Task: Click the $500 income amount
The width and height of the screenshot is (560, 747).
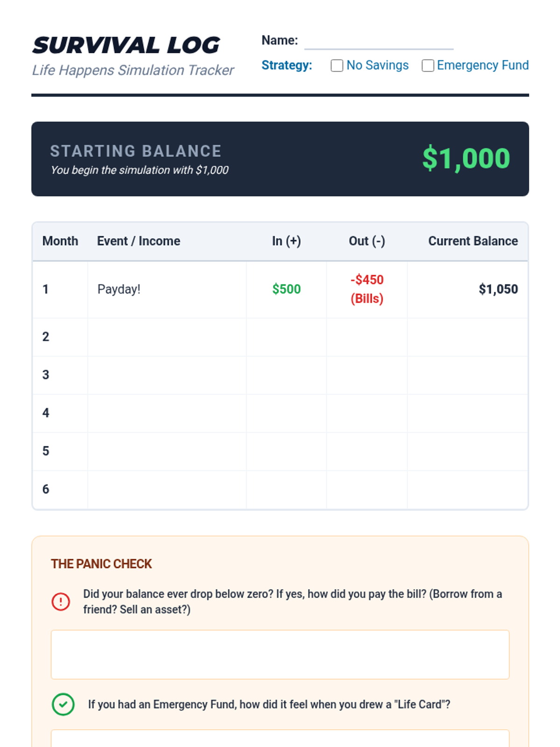Action: 286,289
